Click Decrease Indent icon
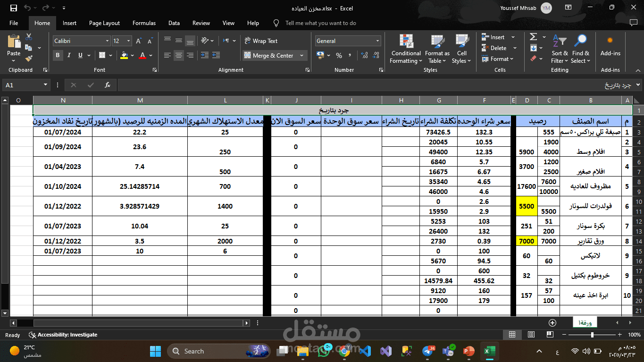Image resolution: width=644 pixels, height=362 pixels. 204,55
